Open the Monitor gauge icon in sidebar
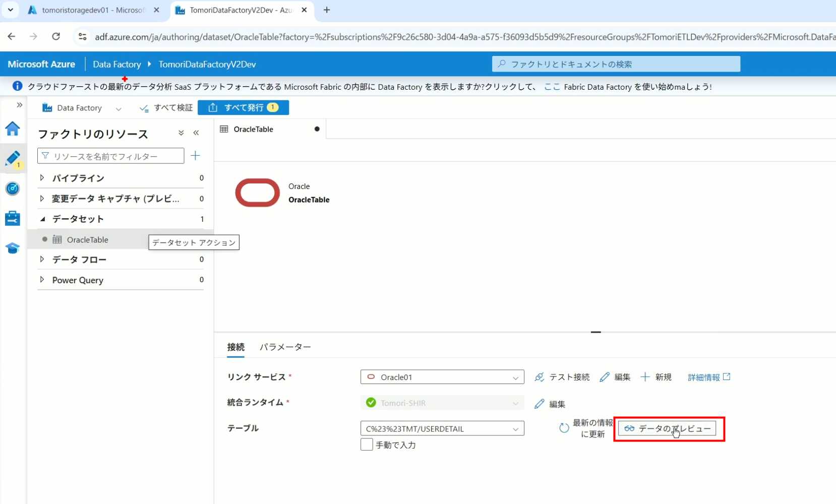The image size is (836, 504). [13, 188]
